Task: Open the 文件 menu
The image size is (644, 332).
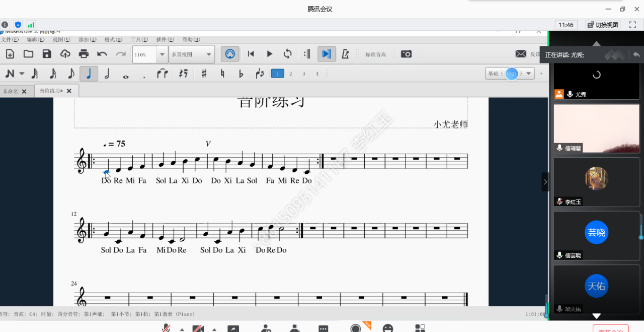Action: [10, 40]
